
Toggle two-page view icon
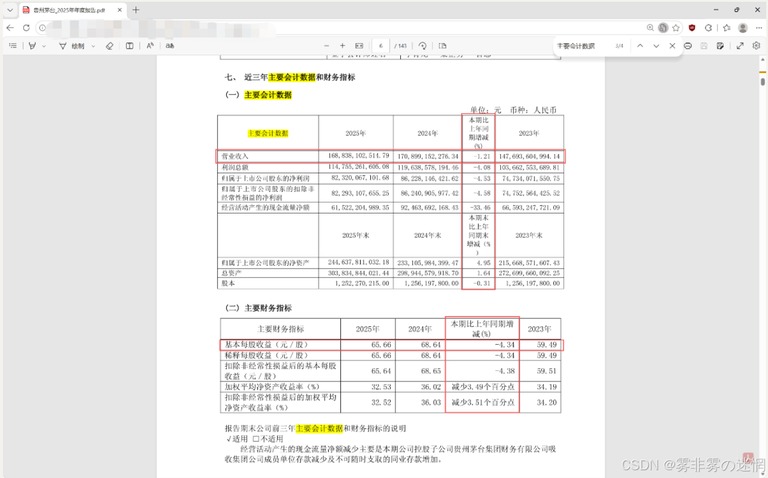click(x=442, y=46)
